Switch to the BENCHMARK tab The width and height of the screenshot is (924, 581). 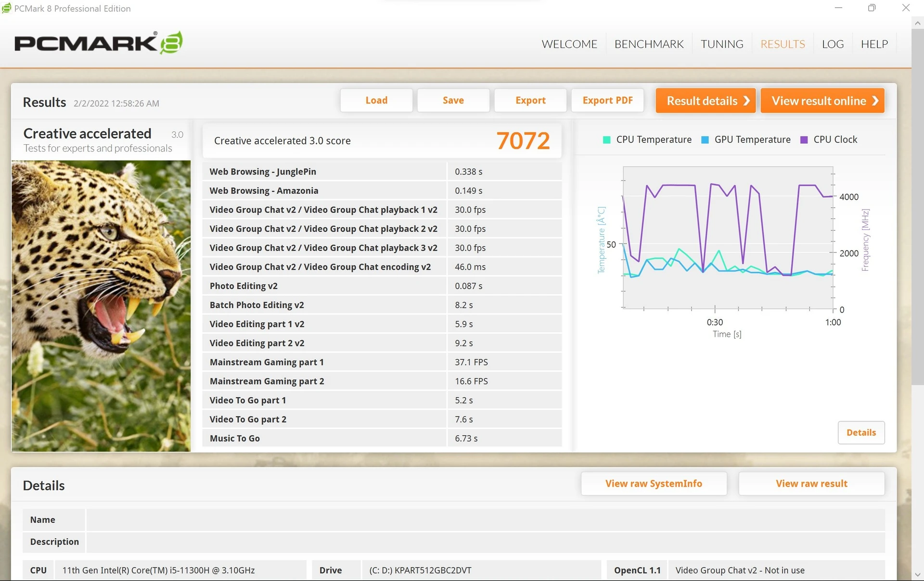649,44
